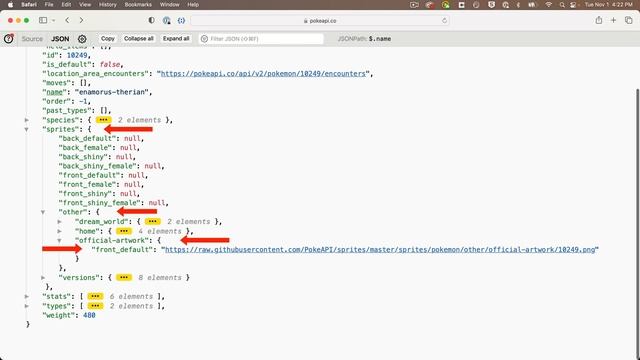Click the "front_shiny_female" key
This screenshot has width=640, height=360.
[x=100, y=203]
